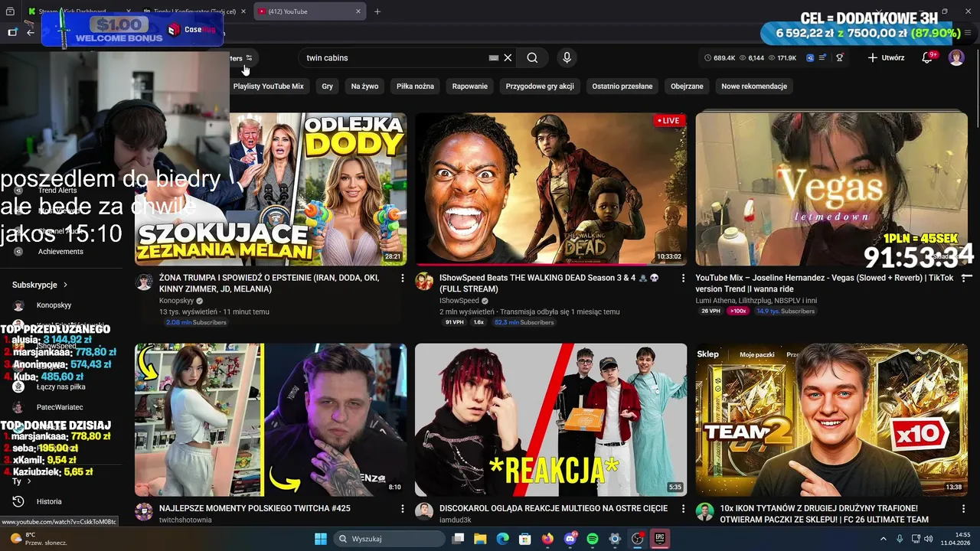Play the Walking Dead LIVE thumbnail
Viewport: 980px width, 551px height.
pyautogui.click(x=551, y=189)
